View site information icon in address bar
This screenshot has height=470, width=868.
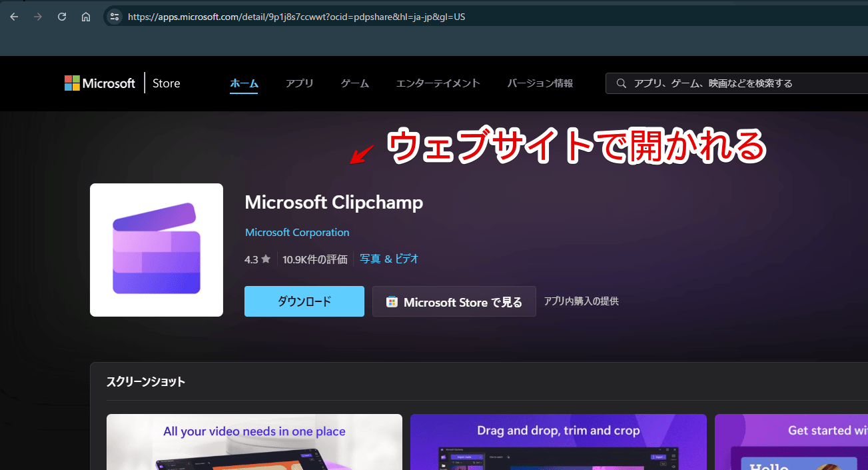[x=114, y=17]
